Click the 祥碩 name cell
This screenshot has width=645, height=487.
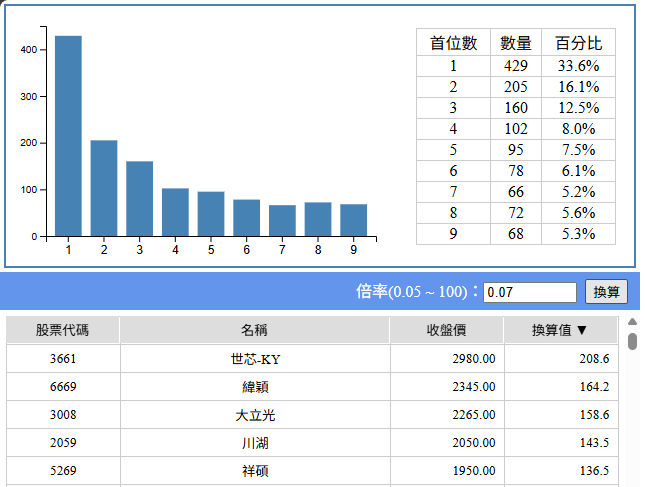point(254,471)
